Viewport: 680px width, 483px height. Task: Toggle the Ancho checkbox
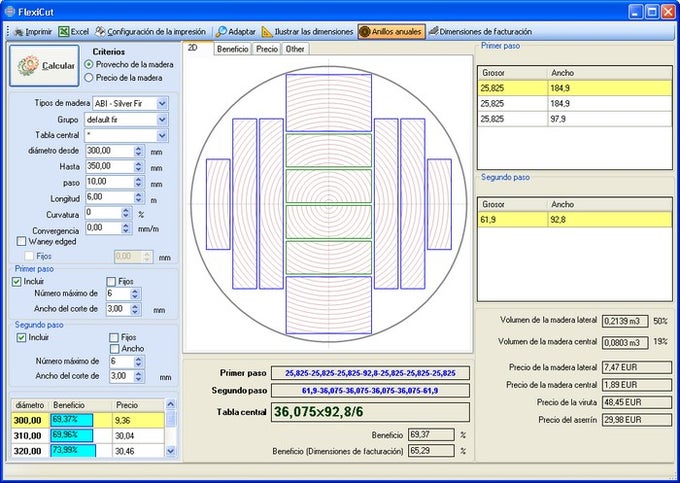point(114,349)
